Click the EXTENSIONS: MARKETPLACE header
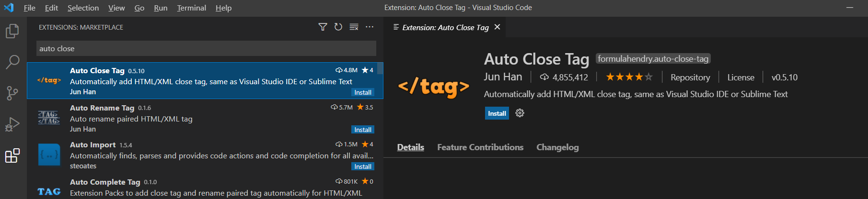The image size is (868, 199). pos(81,27)
